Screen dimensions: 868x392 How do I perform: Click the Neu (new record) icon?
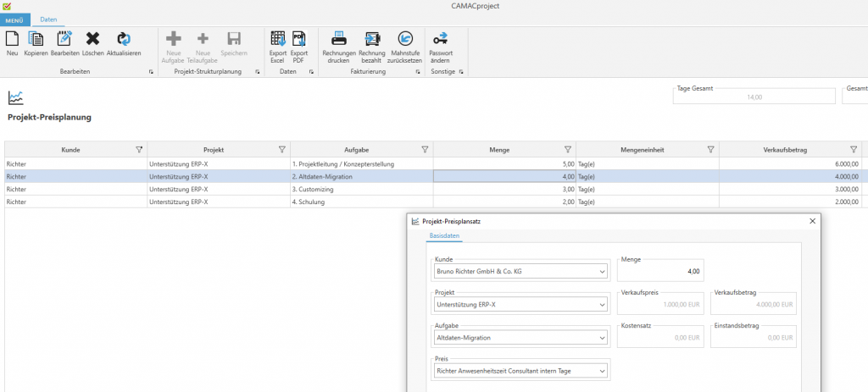point(12,39)
